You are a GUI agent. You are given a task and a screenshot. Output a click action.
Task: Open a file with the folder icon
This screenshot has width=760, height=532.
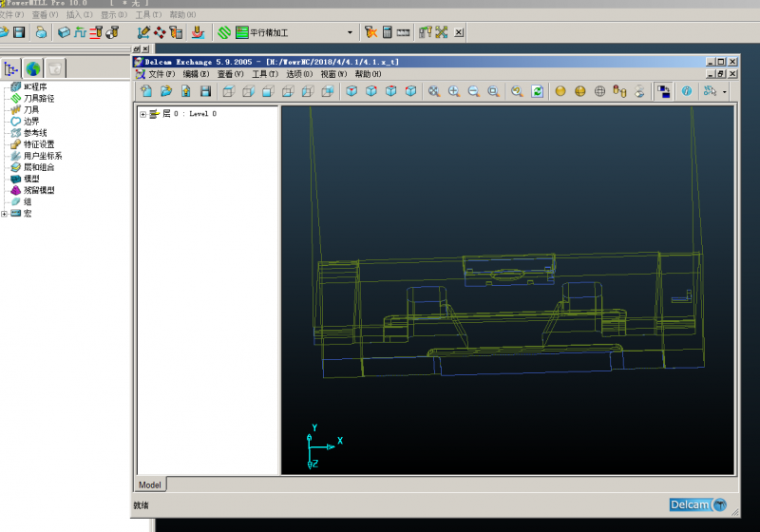[165, 91]
